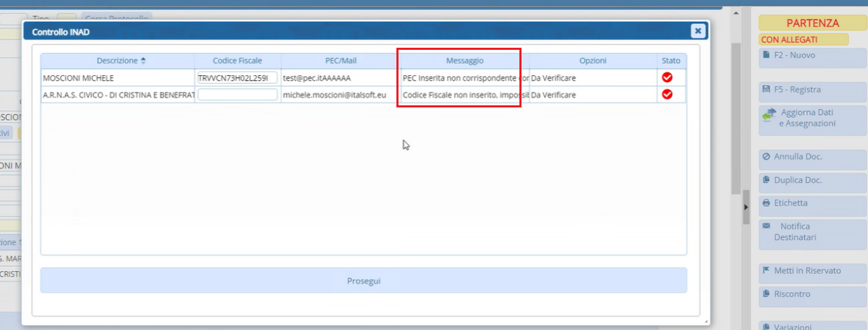Click the Aggiorna Dati e Assegnazioni icon
This screenshot has width=868, height=330.
(x=769, y=114)
